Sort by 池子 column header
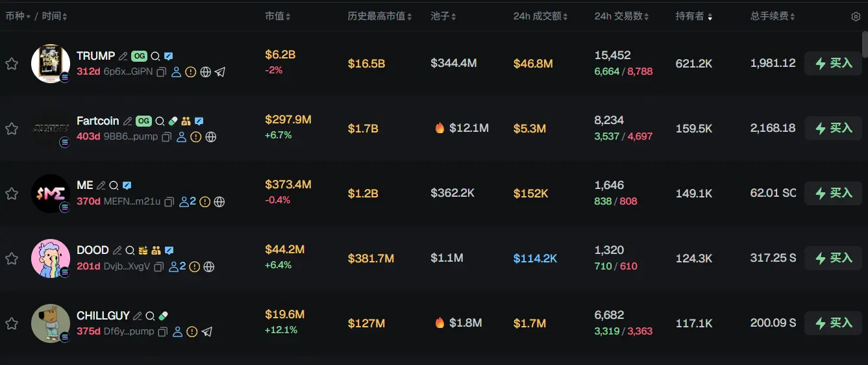 coord(443,16)
